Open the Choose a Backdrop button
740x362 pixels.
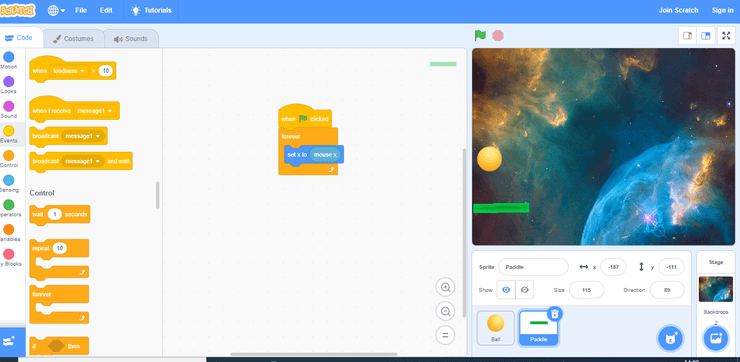point(715,338)
